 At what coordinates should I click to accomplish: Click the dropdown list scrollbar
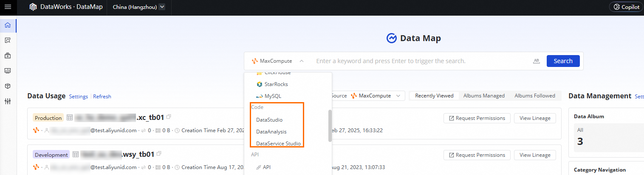click(330, 126)
